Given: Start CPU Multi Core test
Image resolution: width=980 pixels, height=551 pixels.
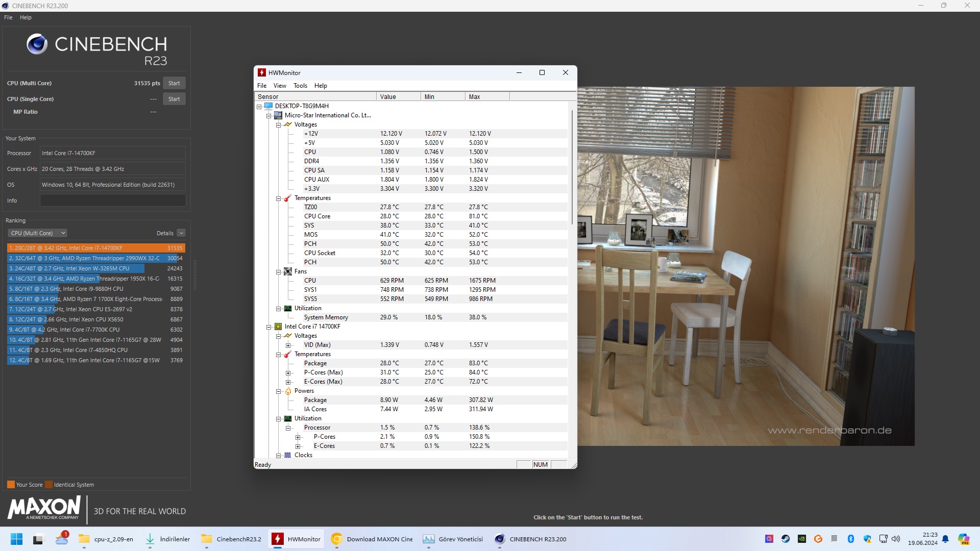Looking at the screenshot, I should tap(174, 83).
